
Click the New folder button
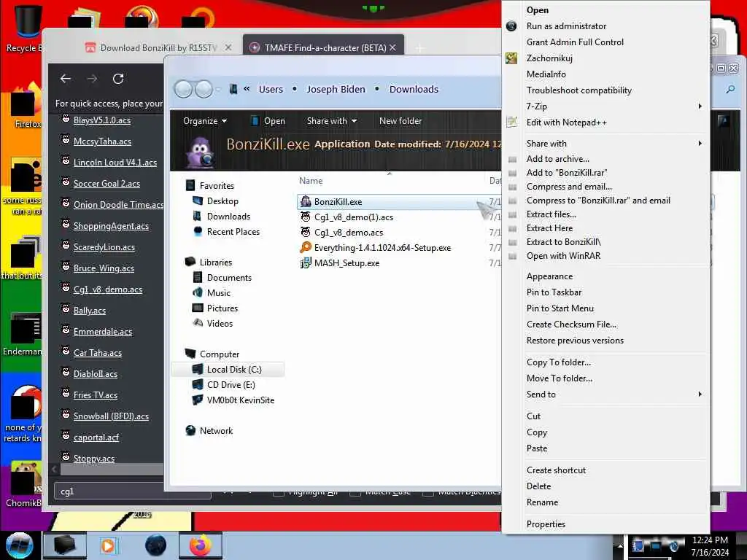(400, 121)
